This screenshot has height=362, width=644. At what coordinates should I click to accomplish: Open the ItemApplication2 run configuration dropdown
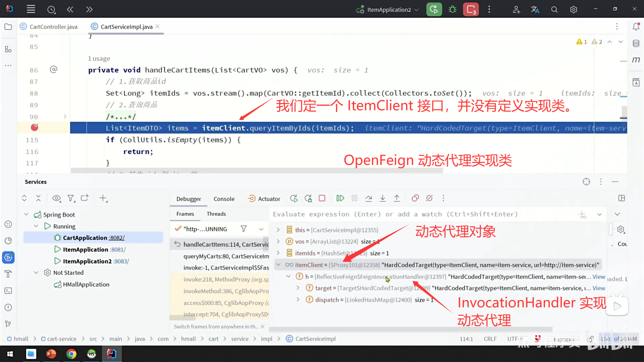point(388,10)
